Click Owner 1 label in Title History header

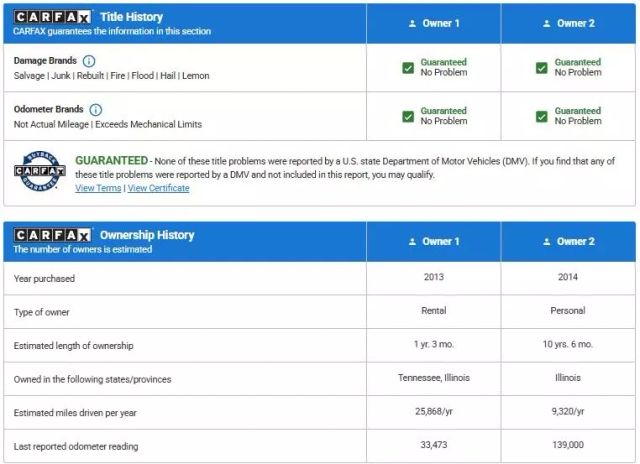click(x=441, y=23)
